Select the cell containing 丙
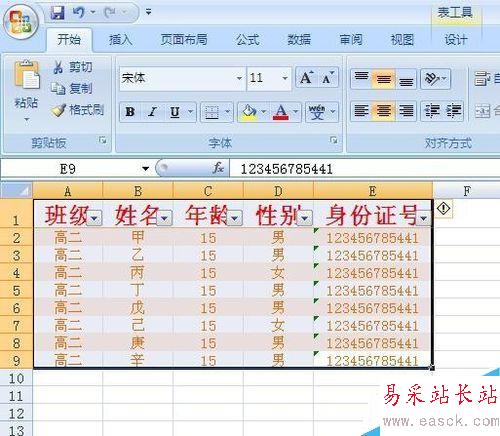 pyautogui.click(x=138, y=273)
